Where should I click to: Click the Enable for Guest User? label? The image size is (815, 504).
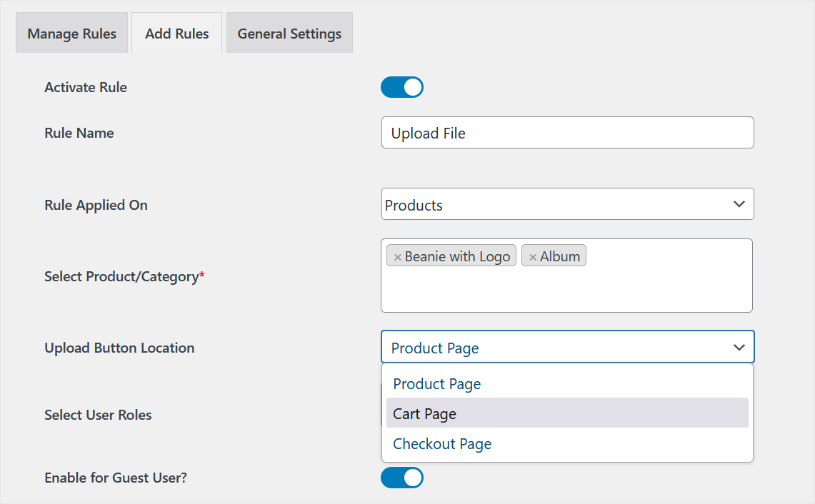tap(116, 478)
